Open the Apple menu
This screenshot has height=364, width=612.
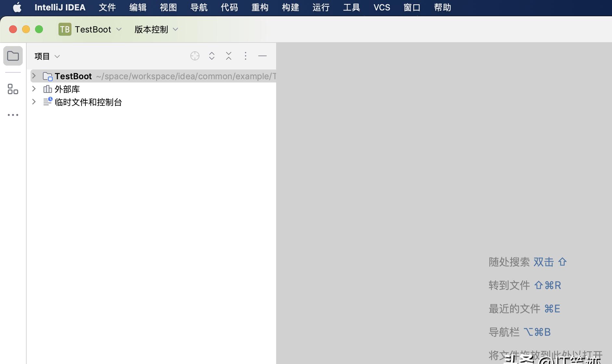click(x=17, y=7)
